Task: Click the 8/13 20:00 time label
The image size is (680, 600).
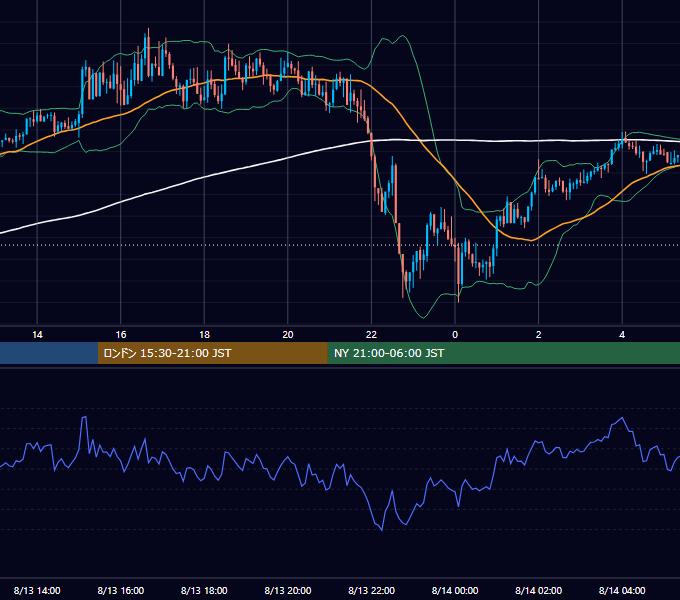Action: pyautogui.click(x=288, y=590)
